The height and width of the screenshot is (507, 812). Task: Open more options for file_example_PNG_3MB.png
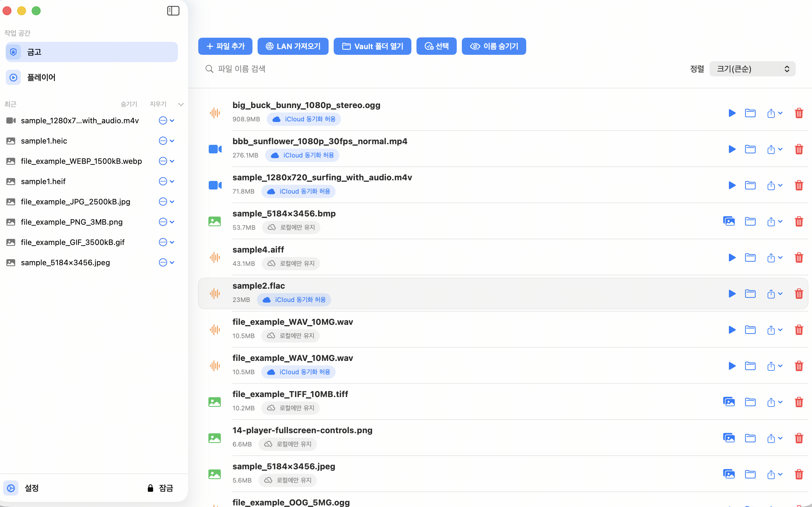click(x=163, y=221)
